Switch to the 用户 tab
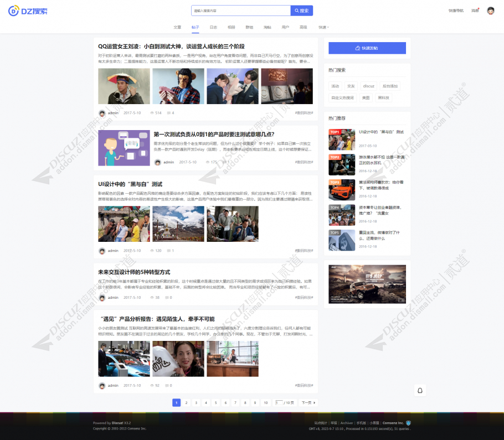 click(x=285, y=26)
